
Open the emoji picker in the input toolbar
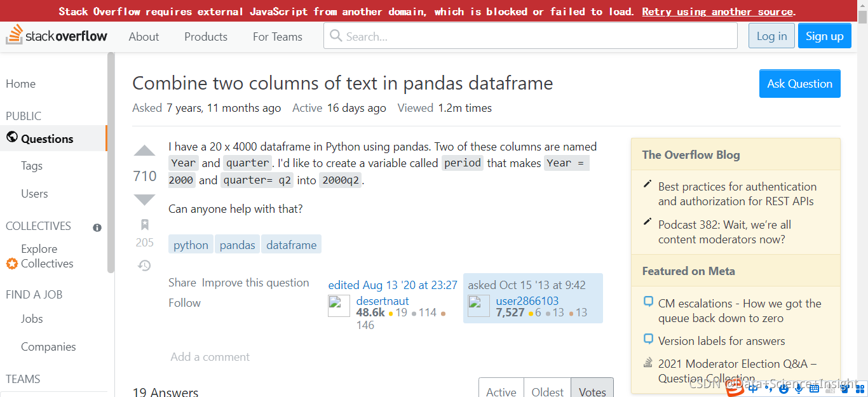(783, 389)
